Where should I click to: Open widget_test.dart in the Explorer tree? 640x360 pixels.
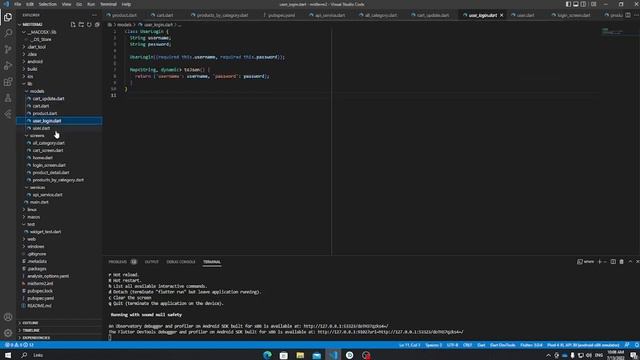click(x=59, y=231)
